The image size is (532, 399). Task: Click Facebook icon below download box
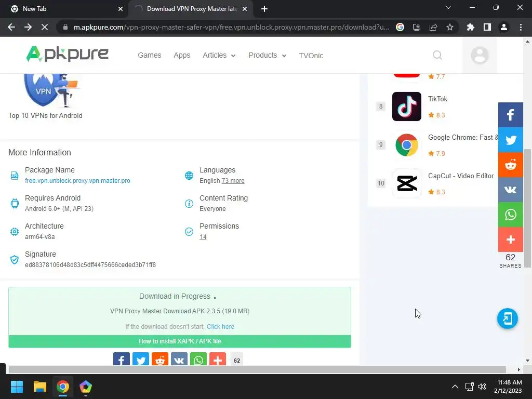[122, 360]
